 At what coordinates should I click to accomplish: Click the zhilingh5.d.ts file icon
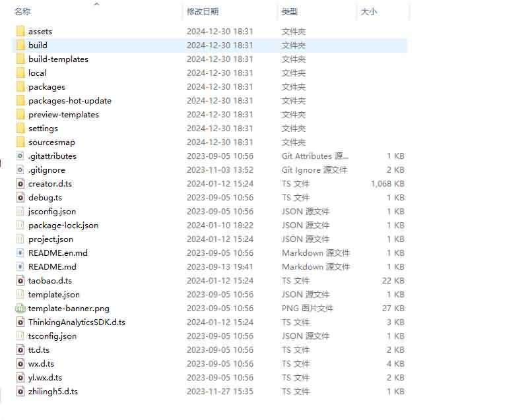tap(20, 391)
